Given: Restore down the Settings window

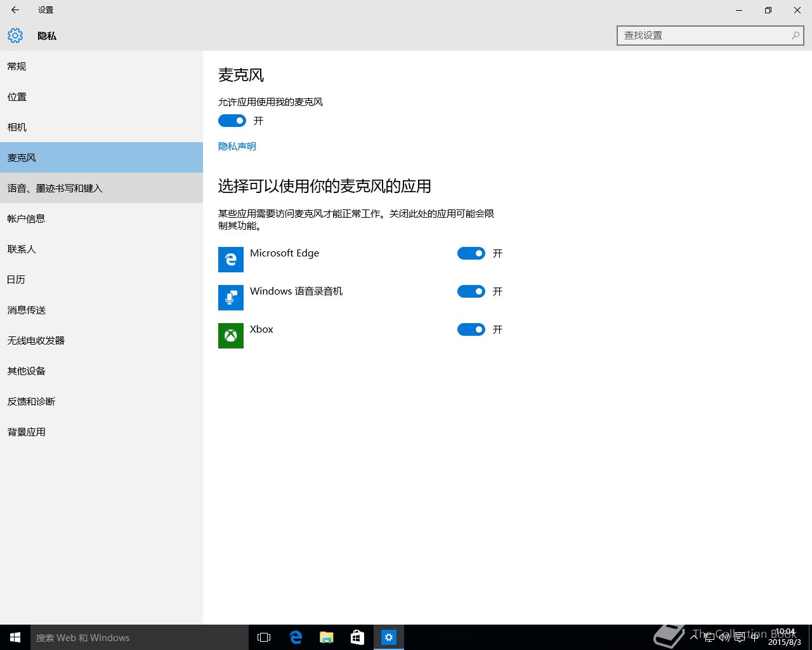Looking at the screenshot, I should (768, 10).
